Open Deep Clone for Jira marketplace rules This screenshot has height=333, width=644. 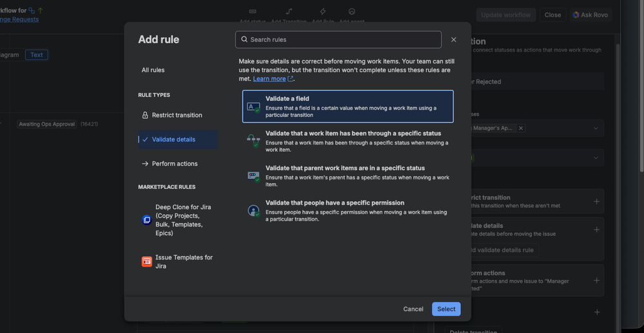pyautogui.click(x=178, y=220)
